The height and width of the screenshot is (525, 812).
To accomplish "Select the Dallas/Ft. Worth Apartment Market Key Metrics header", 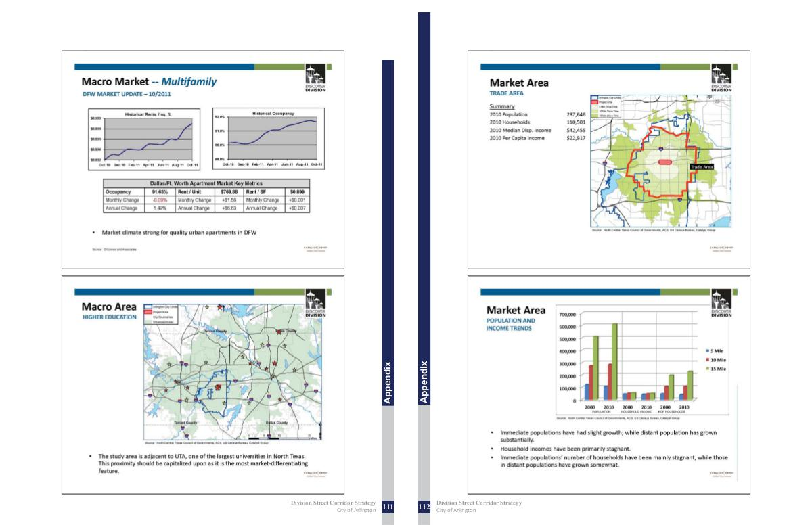I will pos(206,183).
